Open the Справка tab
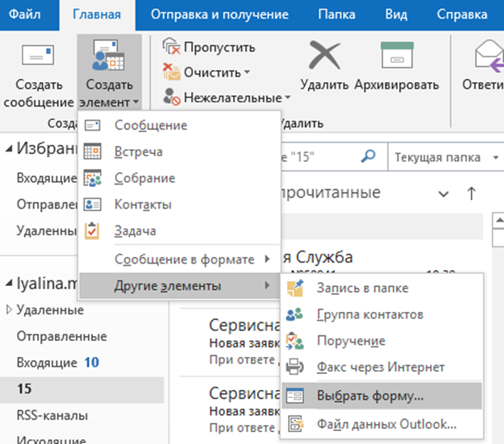Image resolution: width=504 pixels, height=444 pixels. tap(462, 15)
